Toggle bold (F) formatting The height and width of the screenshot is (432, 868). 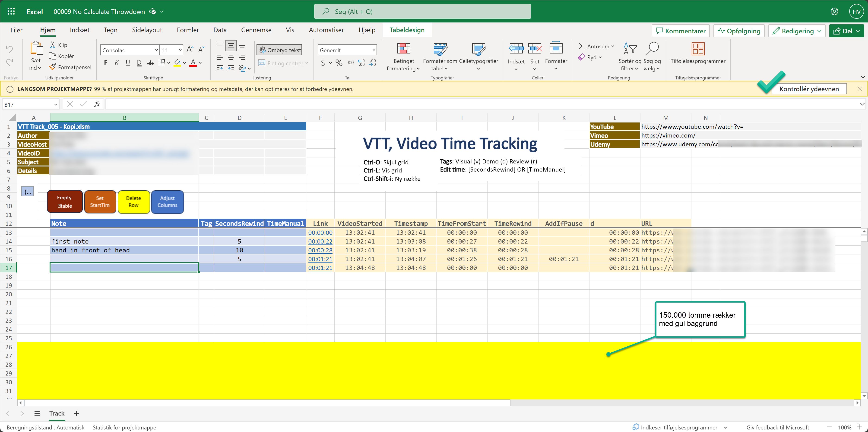tap(106, 63)
